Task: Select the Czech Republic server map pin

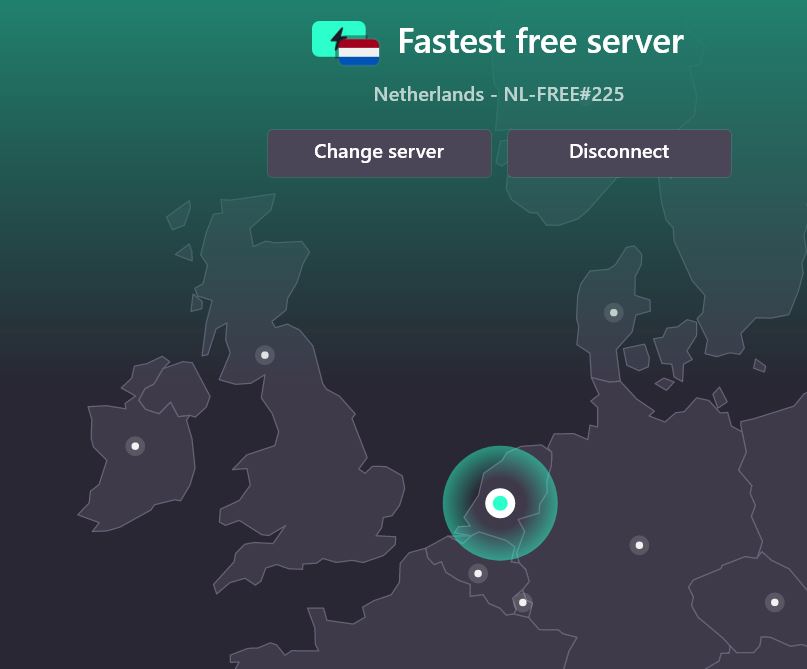Action: coord(775,602)
